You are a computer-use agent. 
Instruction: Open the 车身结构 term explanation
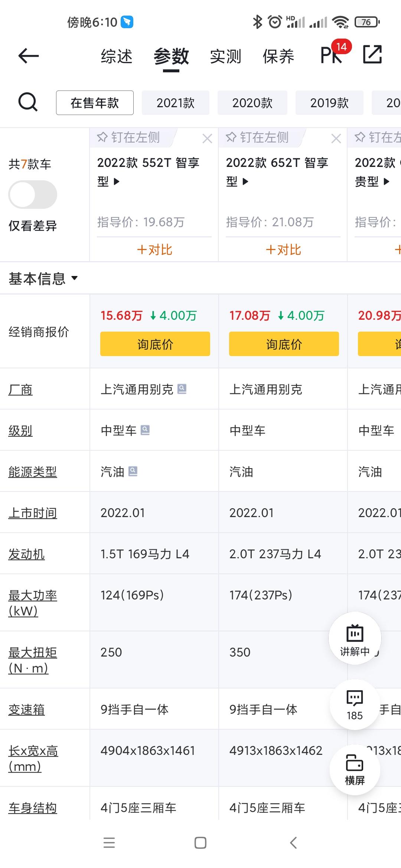point(33,808)
